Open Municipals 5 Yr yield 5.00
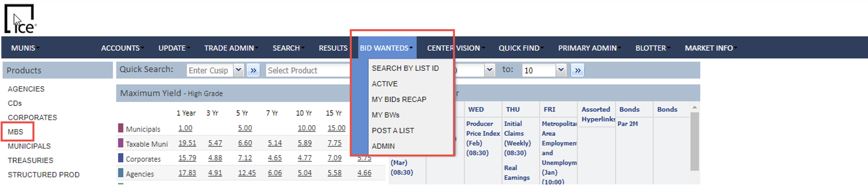 (245, 129)
